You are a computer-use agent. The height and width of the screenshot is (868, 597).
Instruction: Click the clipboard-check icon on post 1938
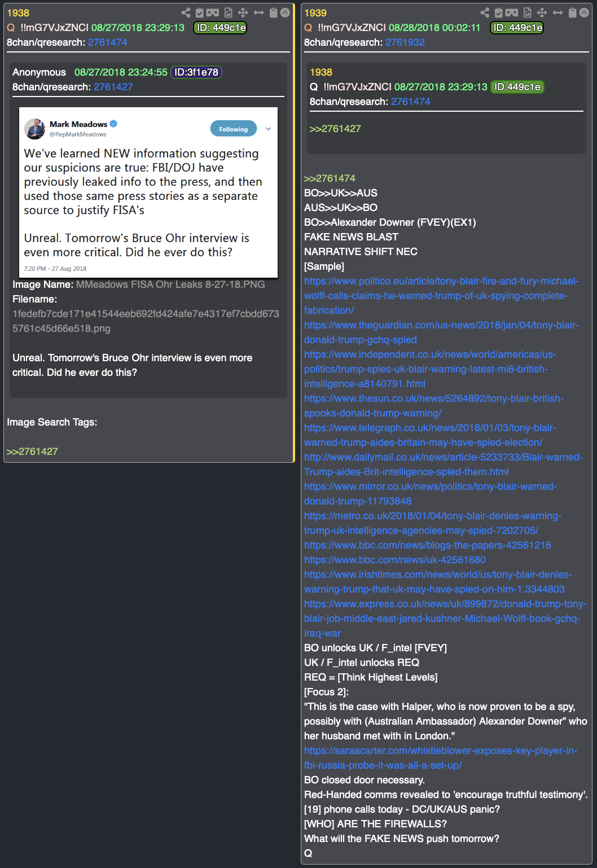point(199,12)
